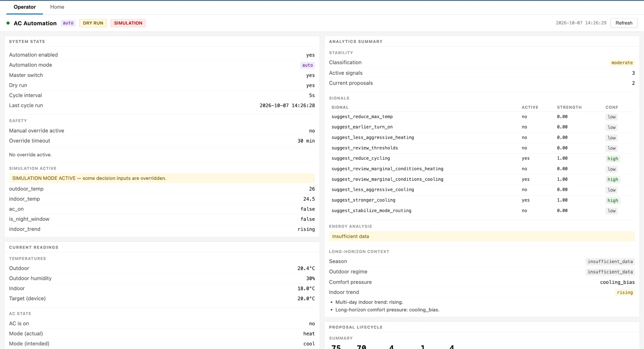
Task: Click high confidence badge for suggest_stronger_cooling
Action: pos(612,200)
